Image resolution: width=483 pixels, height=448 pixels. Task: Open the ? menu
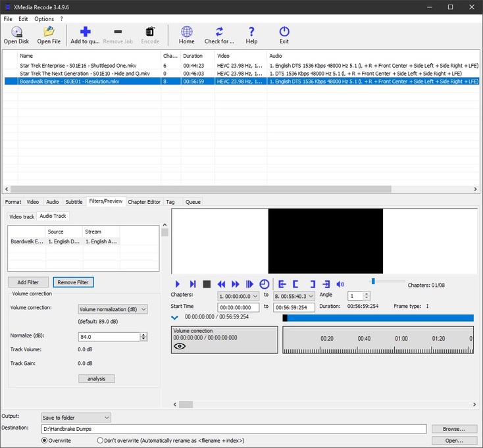tap(62, 19)
